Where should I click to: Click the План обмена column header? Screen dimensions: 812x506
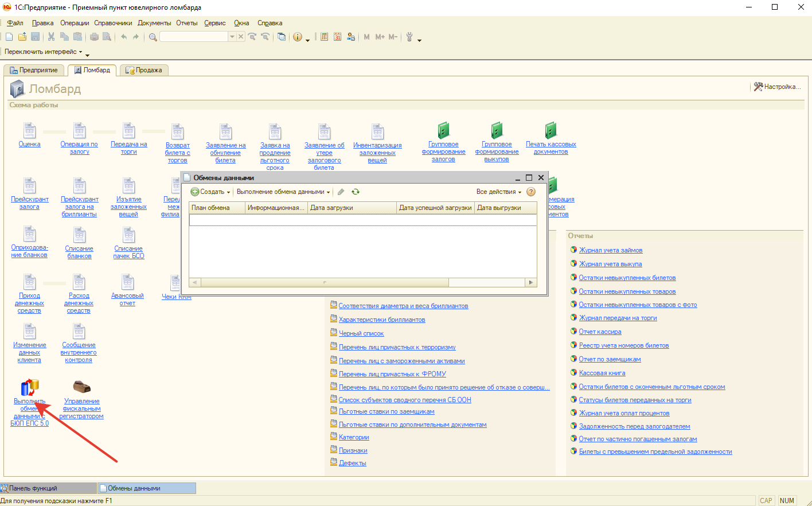tap(217, 208)
